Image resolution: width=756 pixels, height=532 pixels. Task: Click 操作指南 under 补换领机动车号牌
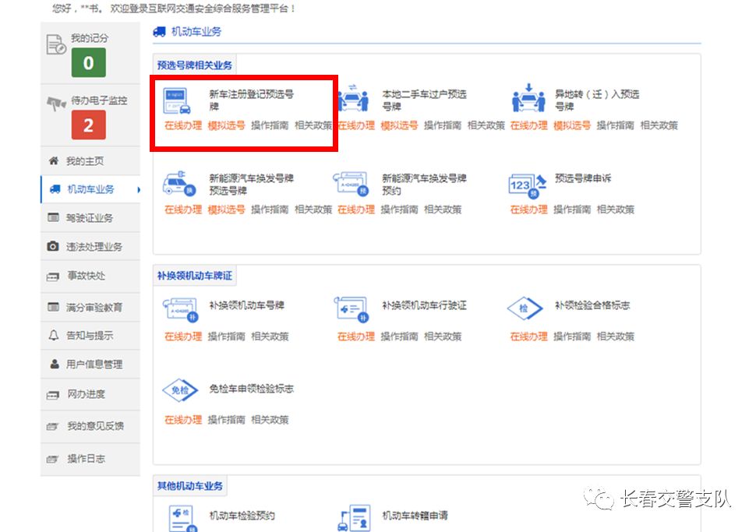[x=225, y=336]
